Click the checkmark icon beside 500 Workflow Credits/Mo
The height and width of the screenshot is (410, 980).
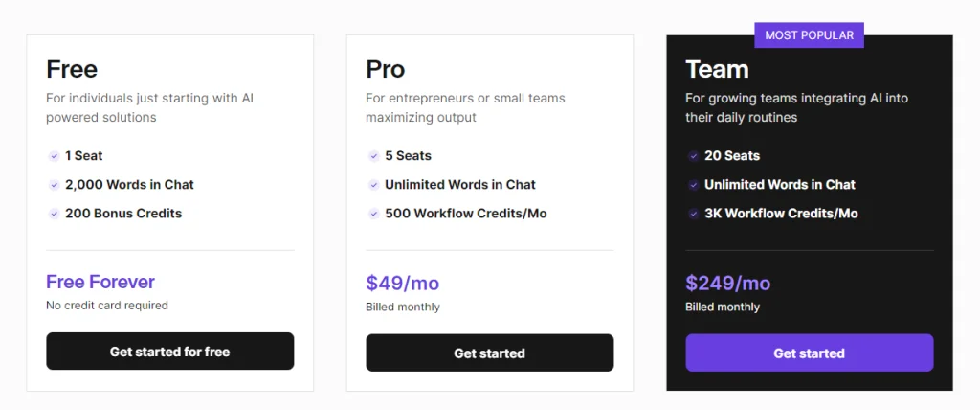[374, 214]
